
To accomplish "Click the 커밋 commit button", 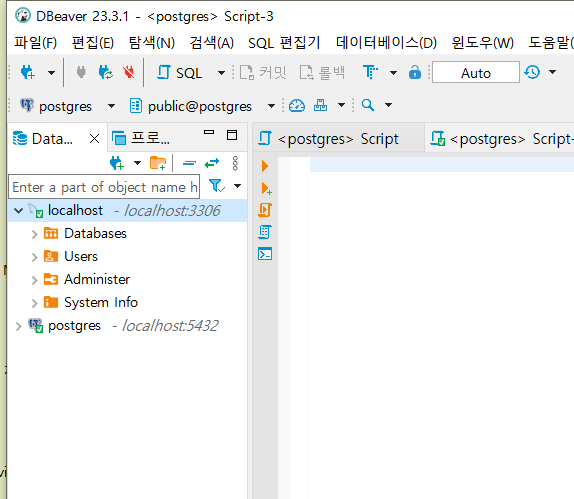I will click(263, 72).
